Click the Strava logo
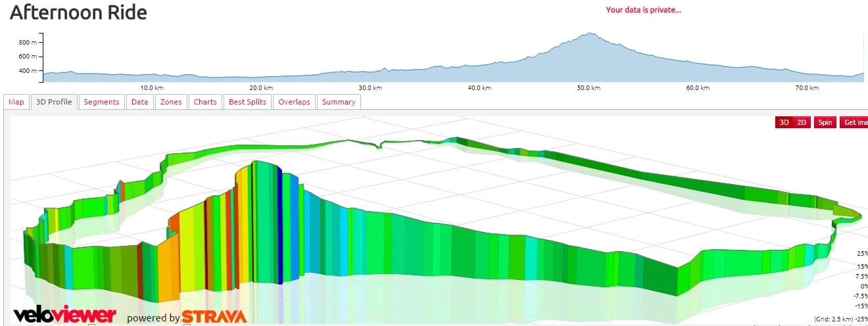 click(214, 317)
